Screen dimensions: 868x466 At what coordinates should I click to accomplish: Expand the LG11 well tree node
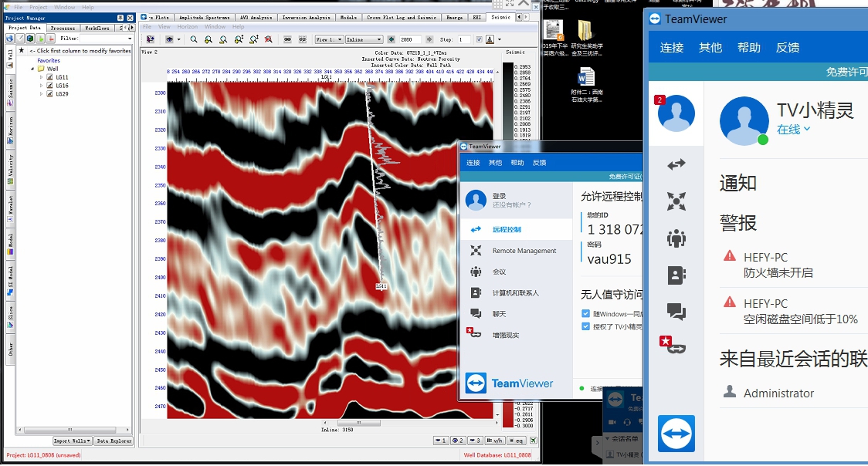[x=42, y=77]
